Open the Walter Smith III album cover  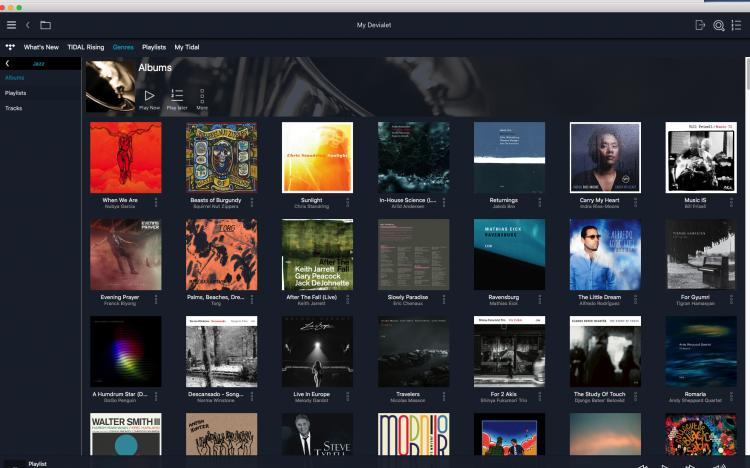click(126, 434)
